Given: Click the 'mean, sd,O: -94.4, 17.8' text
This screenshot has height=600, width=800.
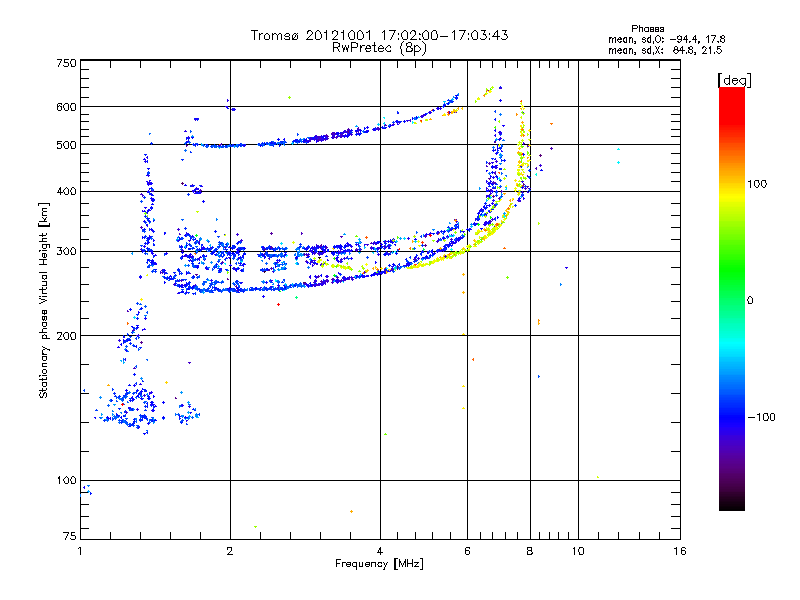Looking at the screenshot, I should 666,39.
